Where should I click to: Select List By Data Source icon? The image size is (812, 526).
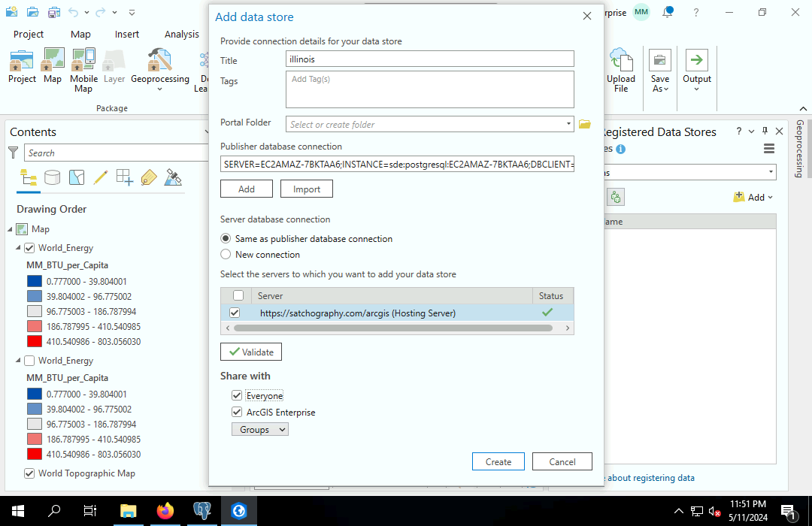click(52, 177)
